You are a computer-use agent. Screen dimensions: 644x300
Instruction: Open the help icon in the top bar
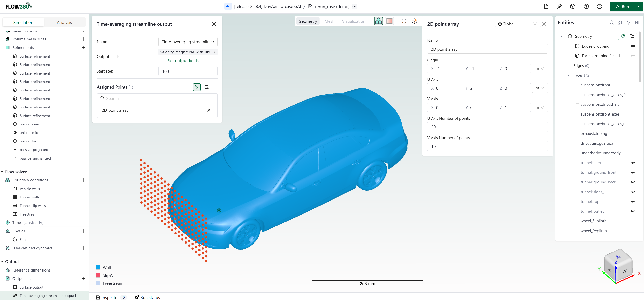pyautogui.click(x=586, y=6)
